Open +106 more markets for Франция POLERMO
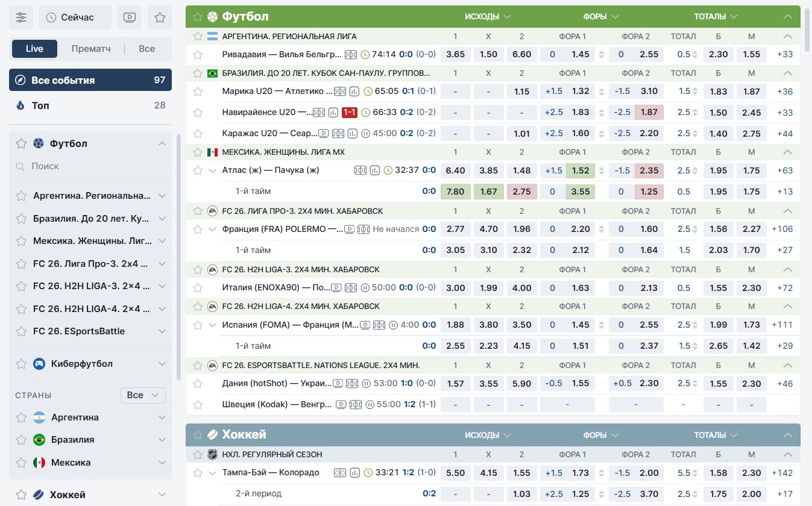This screenshot has height=506, width=812. [x=782, y=229]
